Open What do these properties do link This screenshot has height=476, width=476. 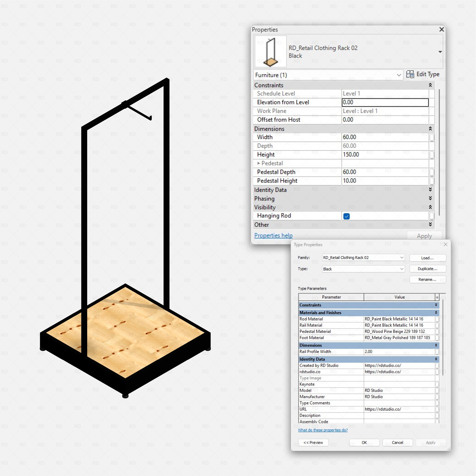point(323,430)
